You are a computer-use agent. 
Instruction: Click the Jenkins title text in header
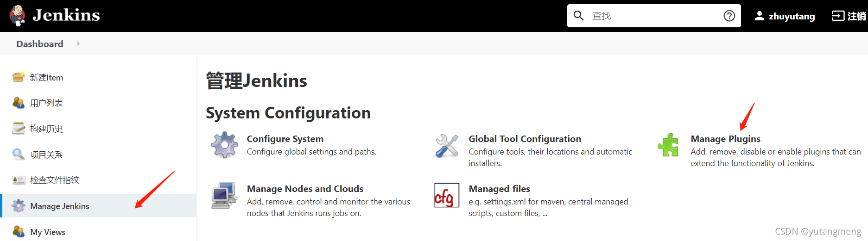(66, 15)
